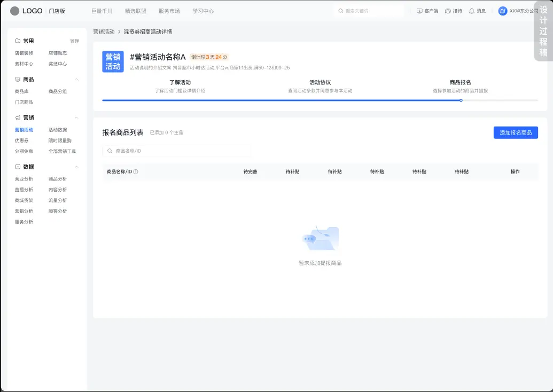Click the blue 营销活动 badge icon
The image size is (553, 392).
[113, 62]
